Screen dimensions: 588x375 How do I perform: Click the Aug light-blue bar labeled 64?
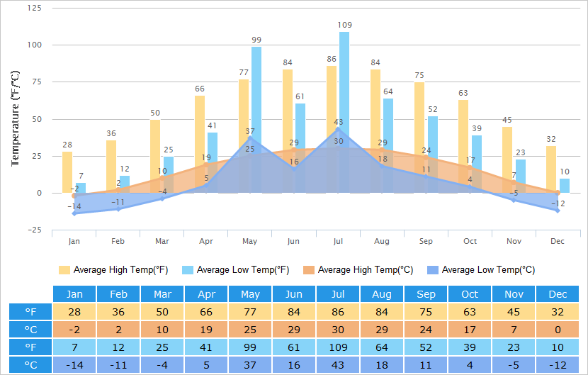click(388, 145)
